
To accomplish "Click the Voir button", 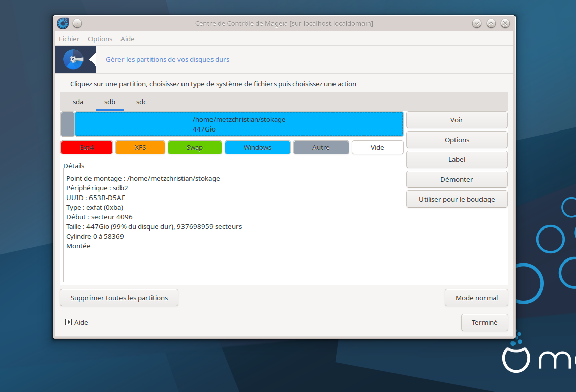I will (457, 120).
